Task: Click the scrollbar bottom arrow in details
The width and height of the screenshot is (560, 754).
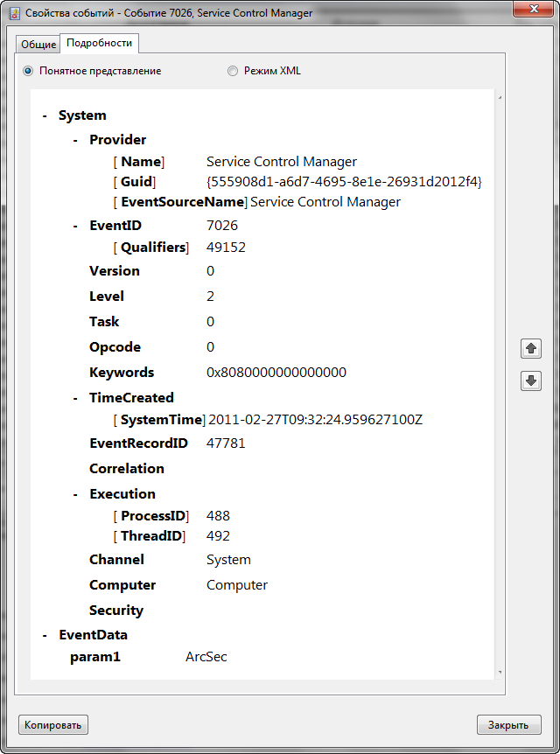Action: [x=500, y=672]
